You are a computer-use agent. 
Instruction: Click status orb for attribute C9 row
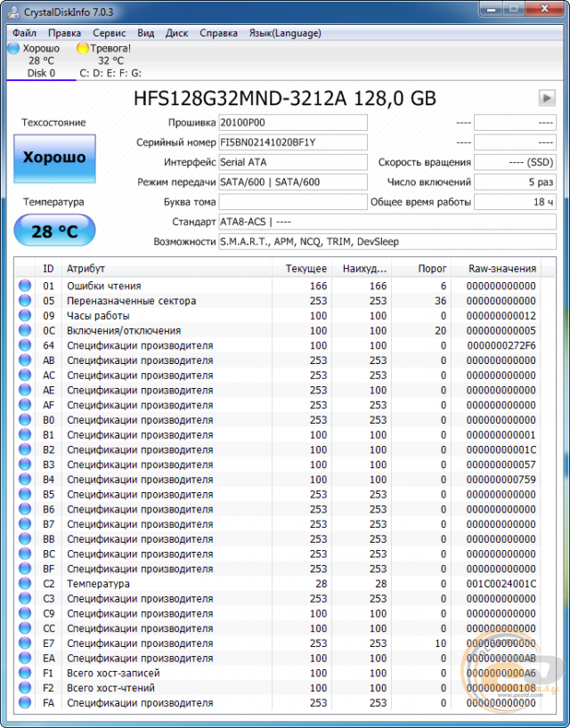click(x=25, y=613)
